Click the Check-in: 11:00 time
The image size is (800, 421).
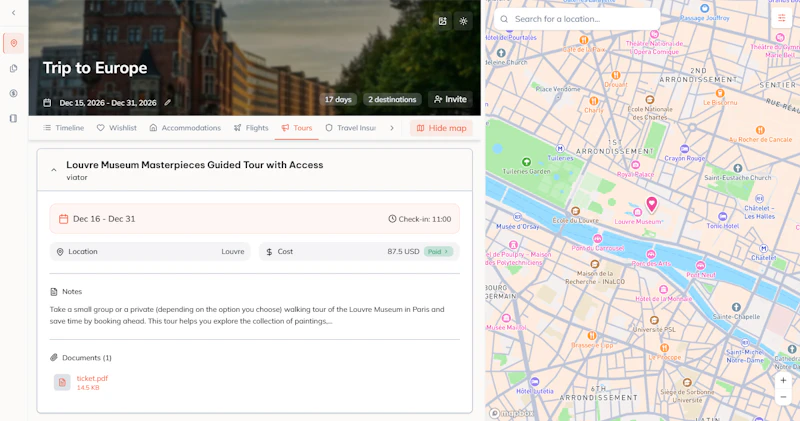(419, 219)
